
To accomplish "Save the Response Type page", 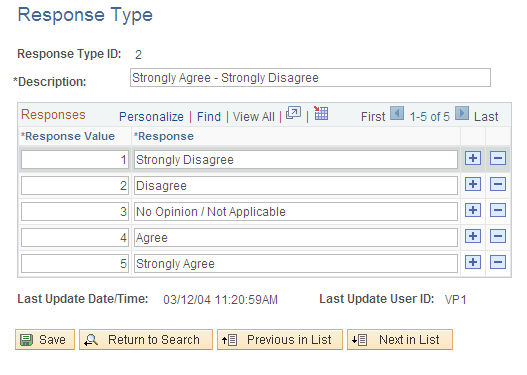I will pos(45,340).
